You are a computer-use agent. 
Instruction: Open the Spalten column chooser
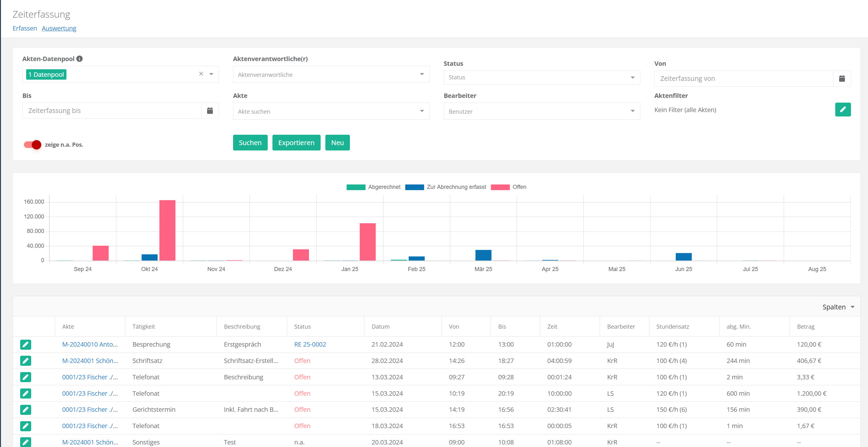pos(838,307)
